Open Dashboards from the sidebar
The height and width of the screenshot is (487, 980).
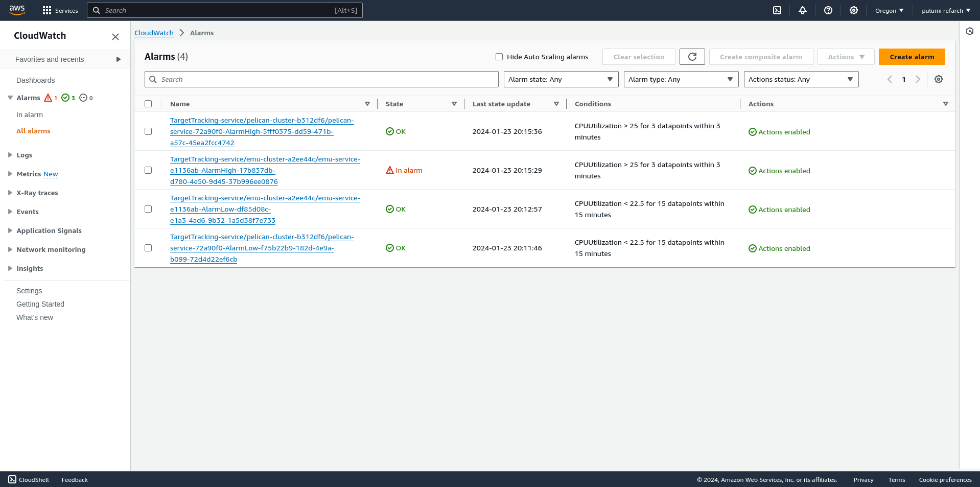point(35,80)
